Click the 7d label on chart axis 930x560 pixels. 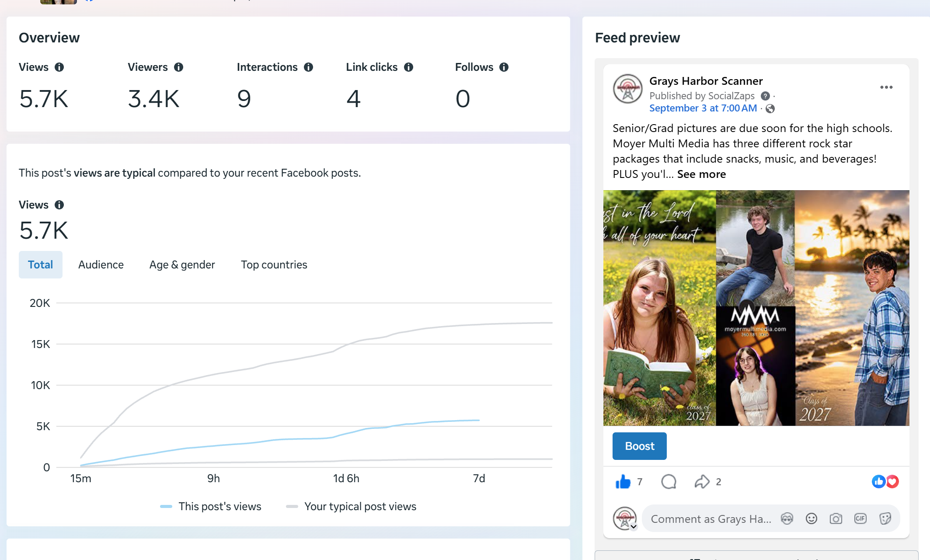tap(479, 479)
